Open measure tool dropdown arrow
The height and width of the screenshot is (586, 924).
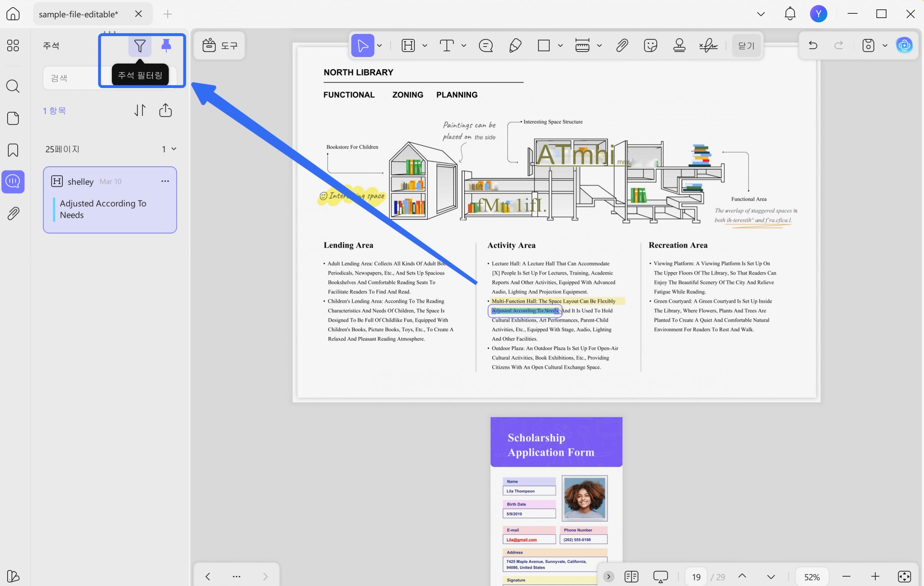600,45
